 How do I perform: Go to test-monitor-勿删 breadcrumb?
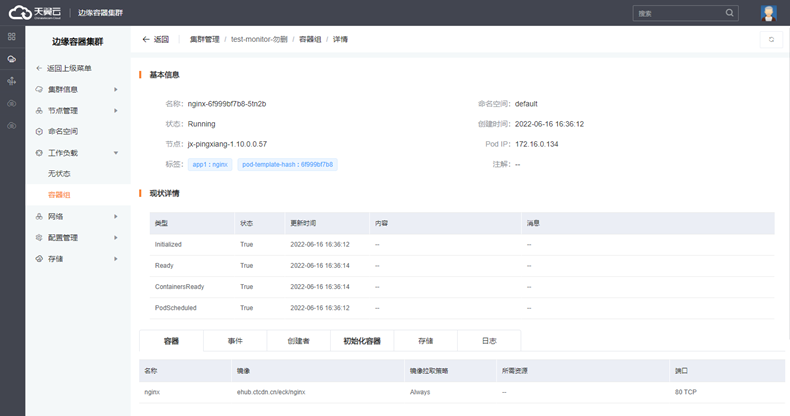click(259, 39)
